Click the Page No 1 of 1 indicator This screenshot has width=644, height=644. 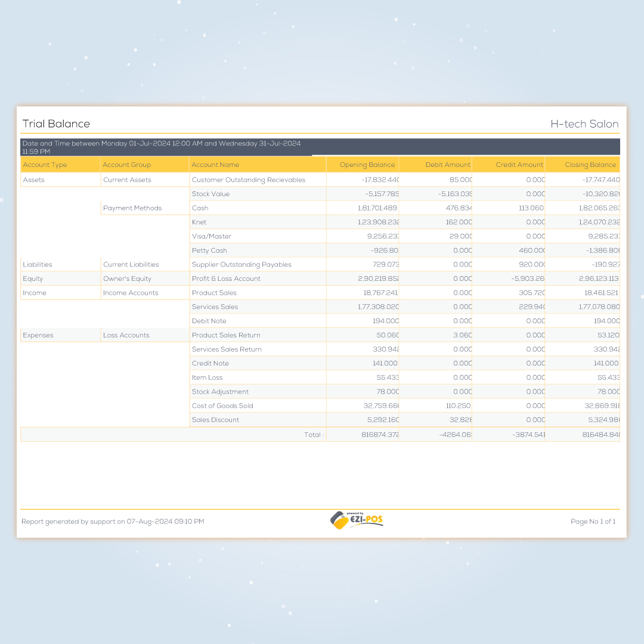click(x=593, y=522)
